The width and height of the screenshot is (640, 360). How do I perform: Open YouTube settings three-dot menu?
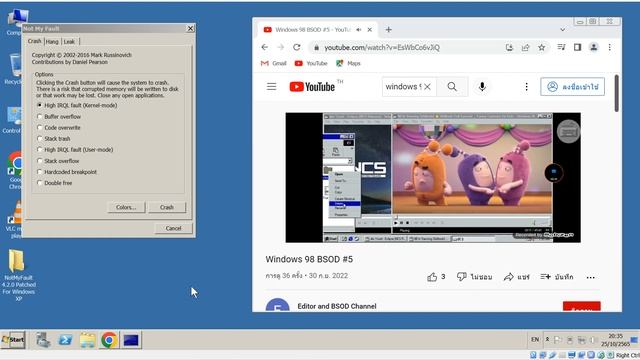coord(526,87)
